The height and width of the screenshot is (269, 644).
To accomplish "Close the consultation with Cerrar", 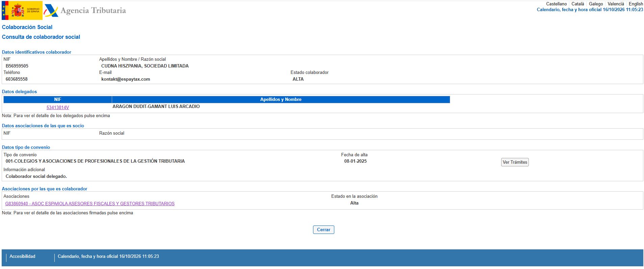I will pos(324,230).
